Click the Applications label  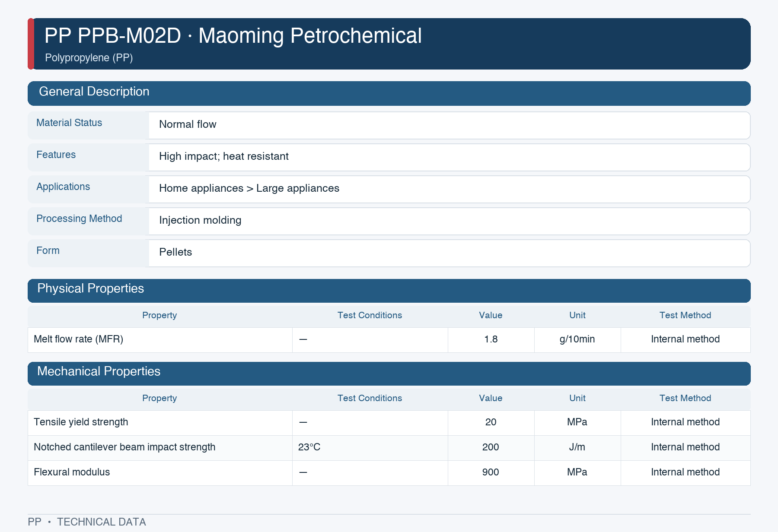pos(63,187)
